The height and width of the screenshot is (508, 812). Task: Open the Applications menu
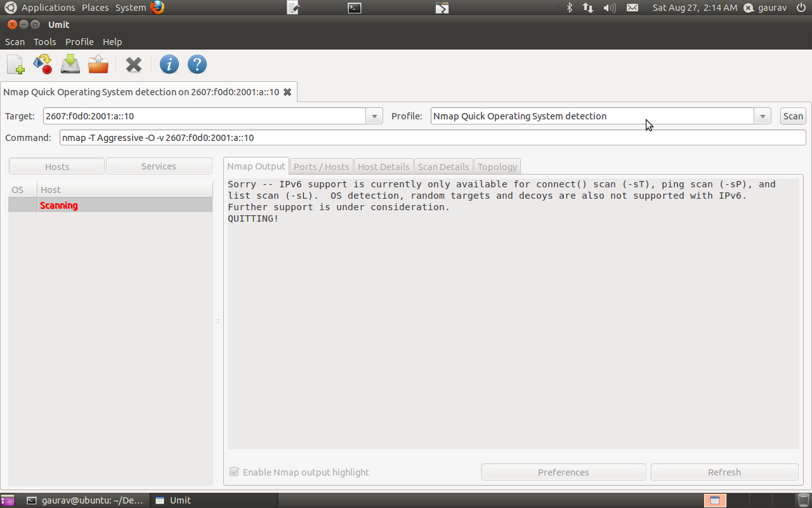pos(48,8)
